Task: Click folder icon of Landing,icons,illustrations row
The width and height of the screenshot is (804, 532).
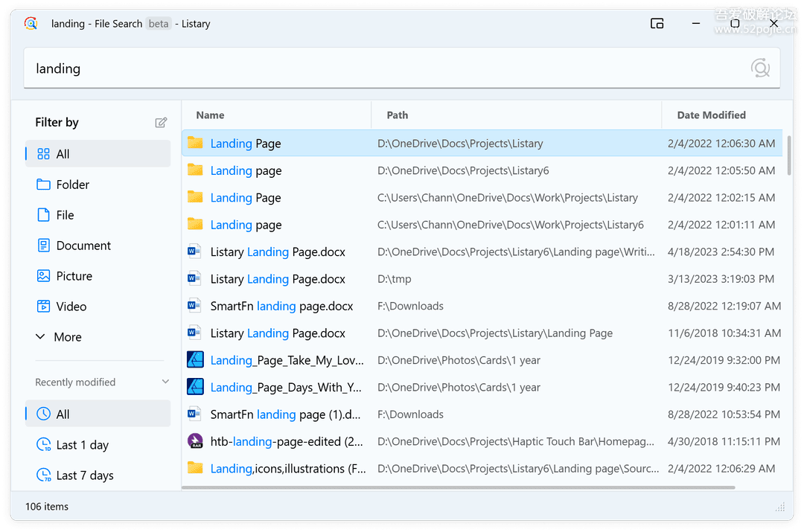Action: (195, 468)
